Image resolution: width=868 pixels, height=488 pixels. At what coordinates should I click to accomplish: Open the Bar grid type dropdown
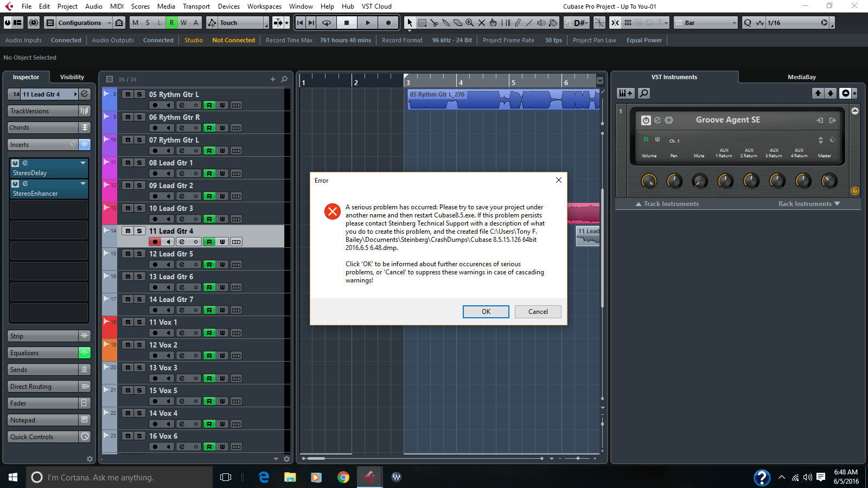click(x=706, y=23)
